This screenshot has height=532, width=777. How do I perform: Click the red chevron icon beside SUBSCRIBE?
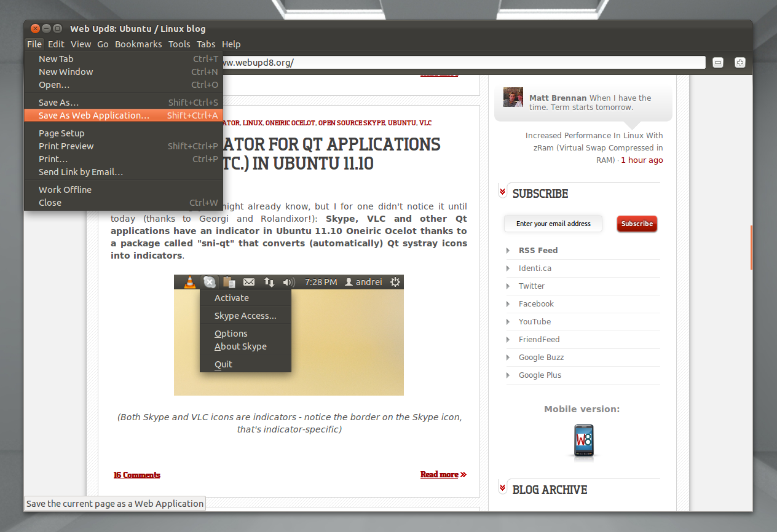503,193
